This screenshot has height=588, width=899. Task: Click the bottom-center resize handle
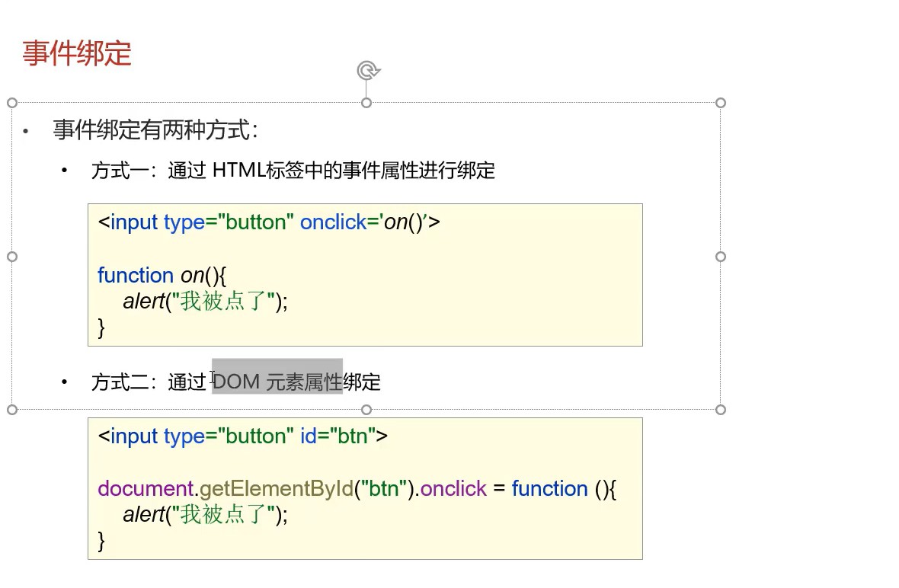366,410
